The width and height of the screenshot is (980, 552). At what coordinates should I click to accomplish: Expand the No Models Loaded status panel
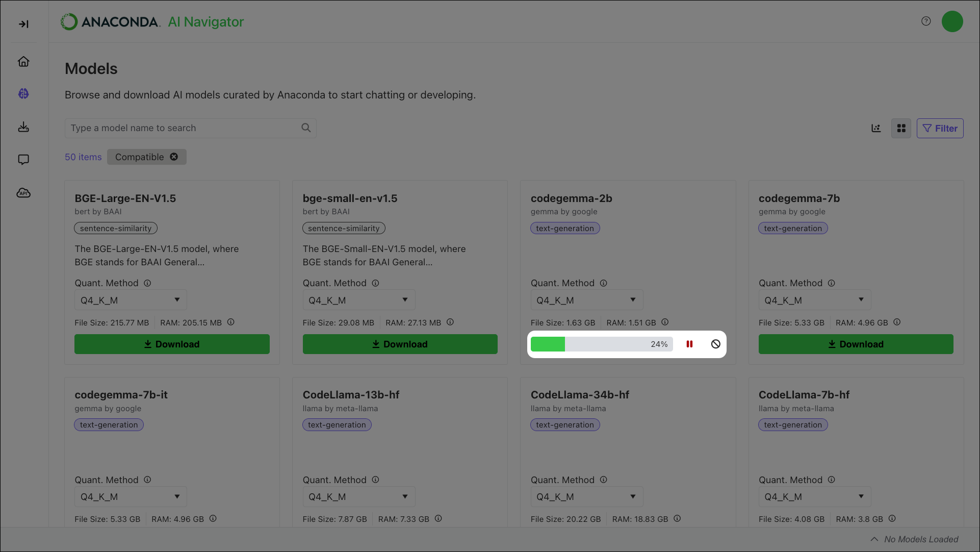(914, 539)
